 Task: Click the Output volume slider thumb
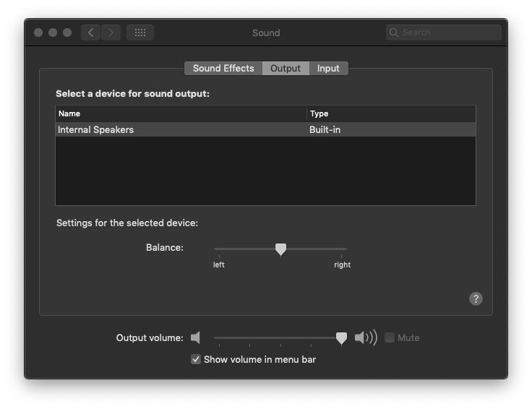coord(341,338)
